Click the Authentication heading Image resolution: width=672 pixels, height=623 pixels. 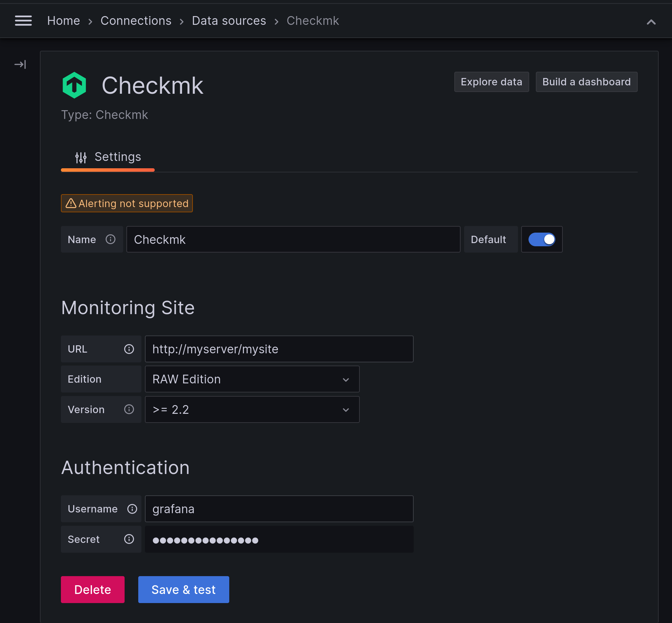[125, 468]
